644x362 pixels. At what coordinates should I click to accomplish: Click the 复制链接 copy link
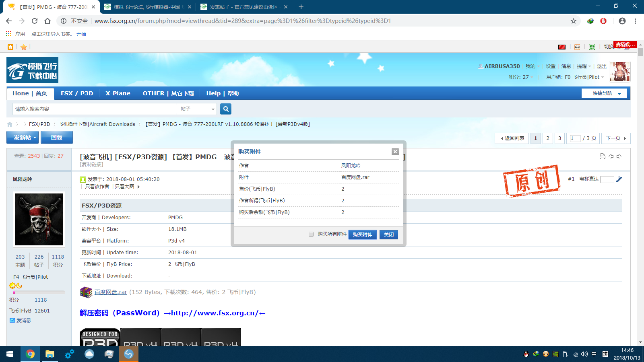pos(91,165)
